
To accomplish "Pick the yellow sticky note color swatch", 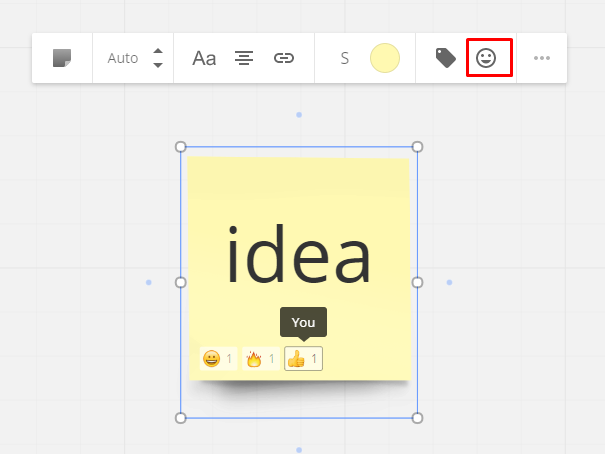I will click(x=385, y=58).
